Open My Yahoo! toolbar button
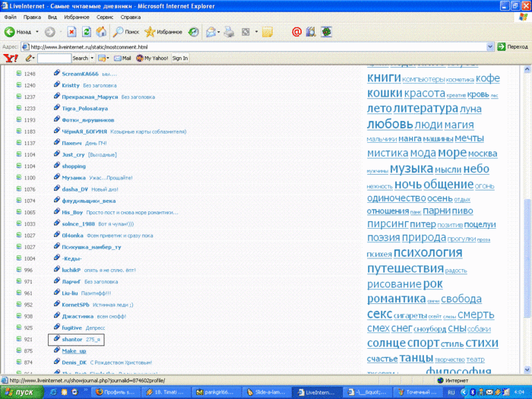The height and width of the screenshot is (399, 532). coord(152,59)
